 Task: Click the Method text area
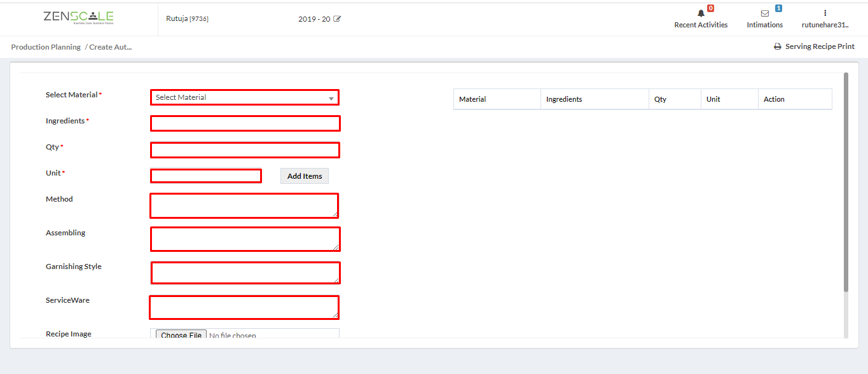coord(244,205)
